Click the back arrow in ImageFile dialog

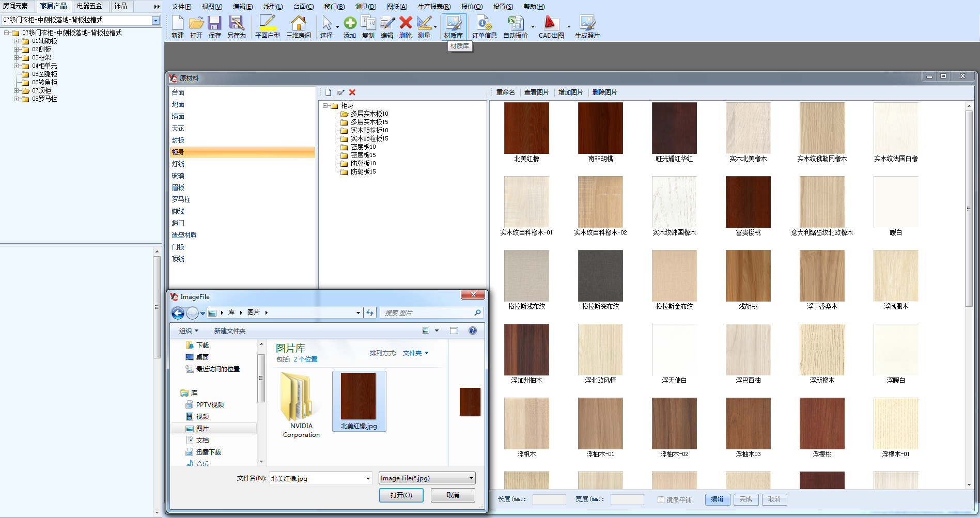point(178,313)
